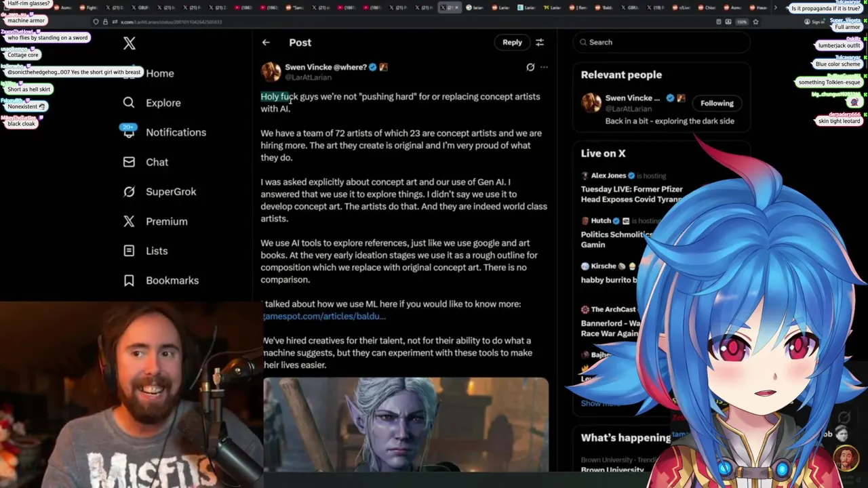The image size is (868, 488).
Task: Click chat message 'something Tolkien-esque'
Action: [829, 82]
